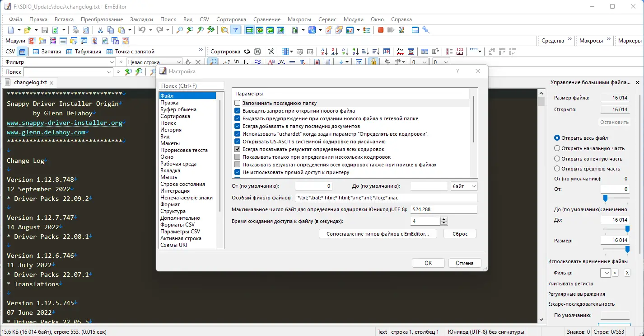The width and height of the screenshot is (644, 336).
Task: Click the Filter funnel toolbar icon
Action: click(235, 30)
